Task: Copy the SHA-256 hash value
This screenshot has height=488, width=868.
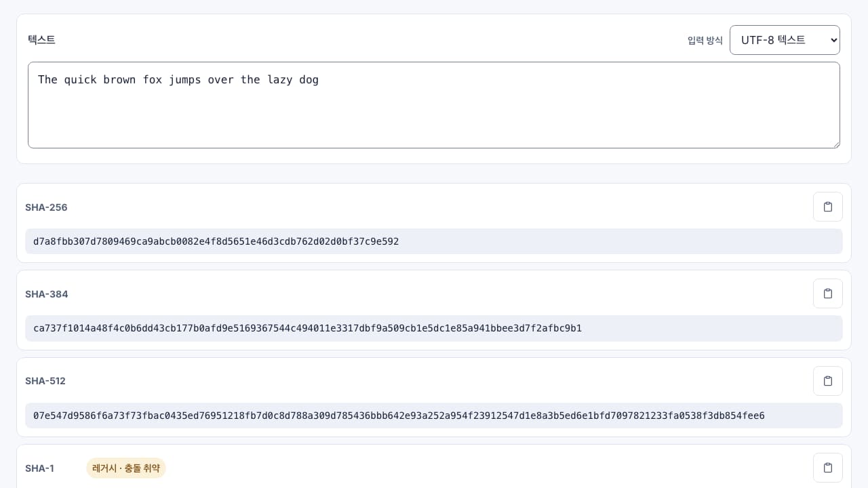Action: click(827, 207)
